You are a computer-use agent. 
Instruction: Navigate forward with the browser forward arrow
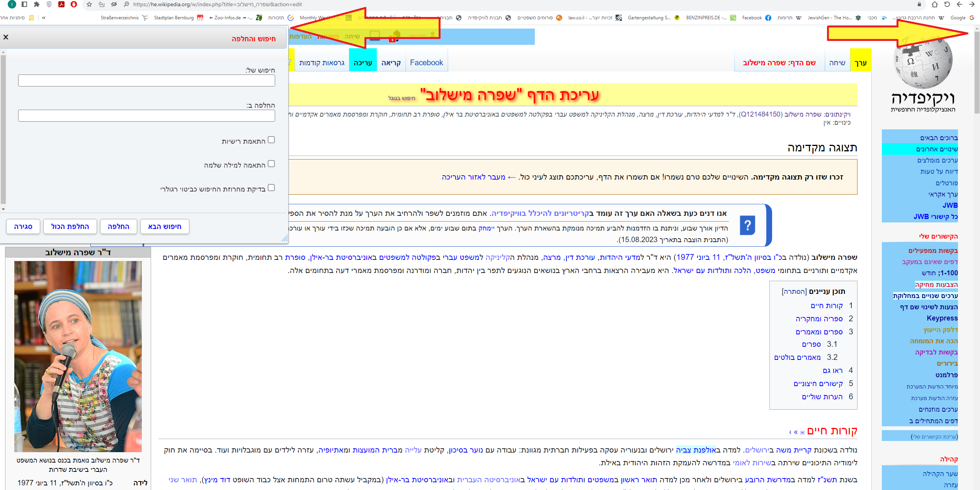972,4
